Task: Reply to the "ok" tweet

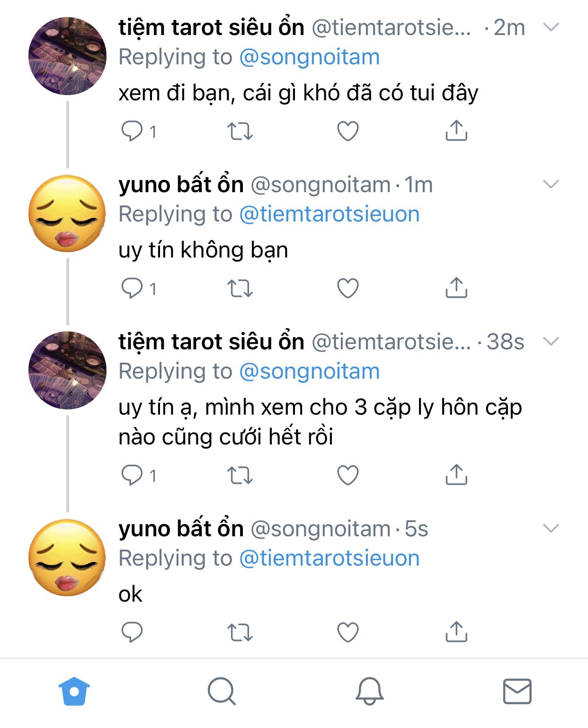Action: [132, 632]
